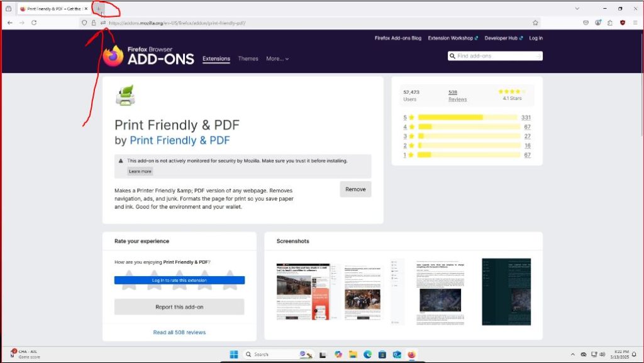Image resolution: width=644 pixels, height=363 pixels.
Task: Open Firefox Add-ons Blog link
Action: click(x=398, y=38)
